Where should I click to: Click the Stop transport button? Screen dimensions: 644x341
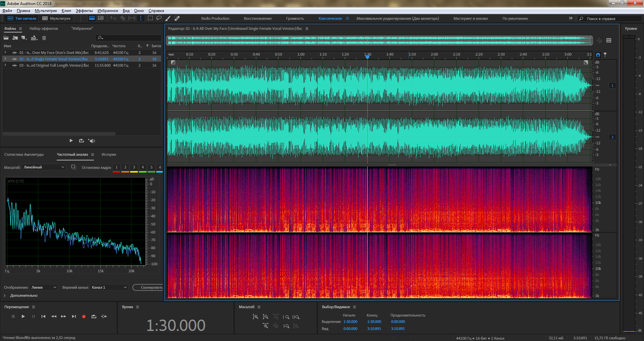tap(13, 316)
